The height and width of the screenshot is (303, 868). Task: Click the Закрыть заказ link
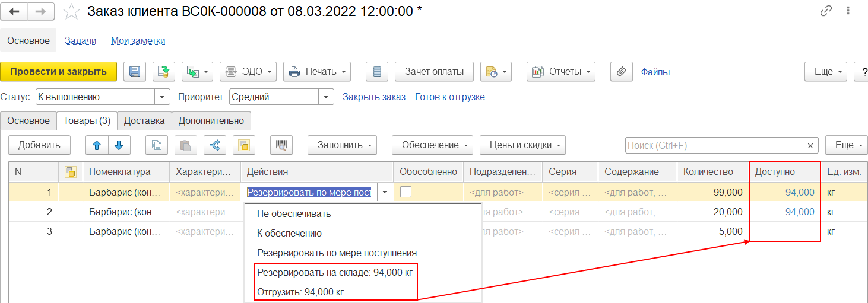click(x=374, y=97)
